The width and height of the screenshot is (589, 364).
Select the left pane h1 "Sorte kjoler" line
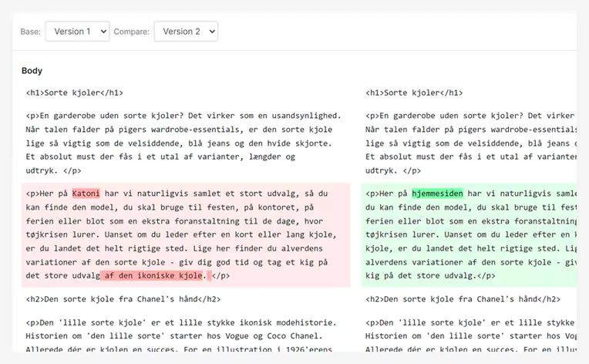pyautogui.click(x=74, y=93)
